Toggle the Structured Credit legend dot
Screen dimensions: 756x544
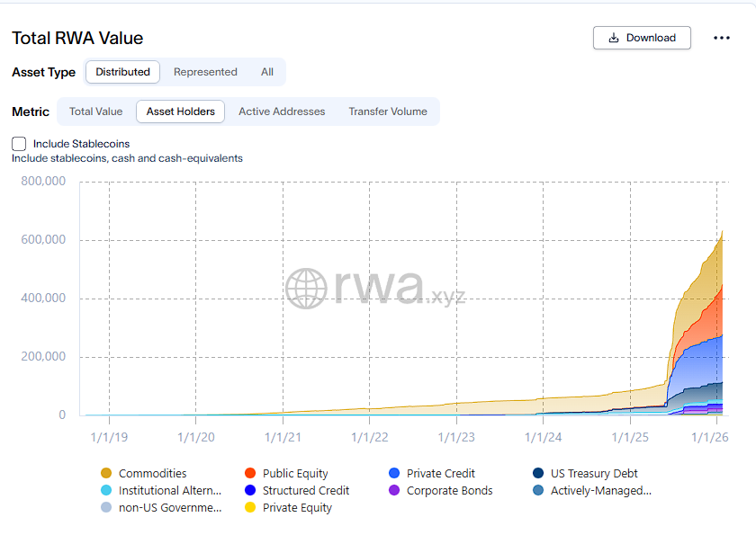pos(250,490)
